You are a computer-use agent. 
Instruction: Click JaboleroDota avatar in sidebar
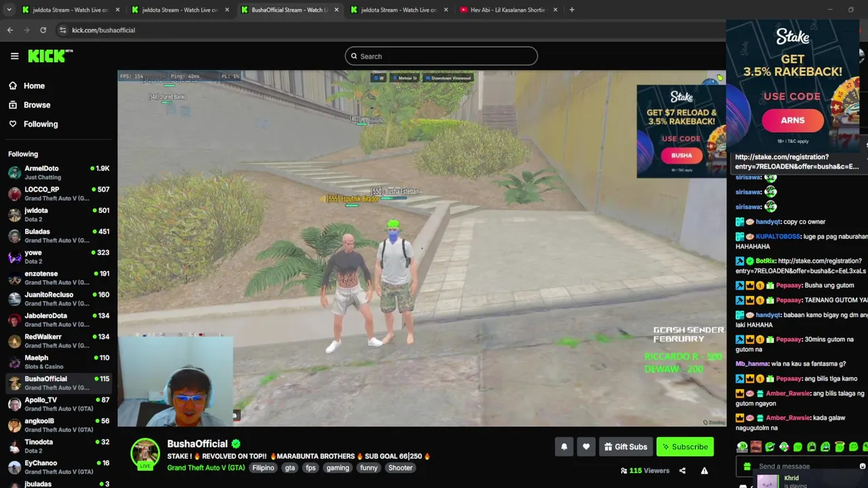pyautogui.click(x=14, y=320)
